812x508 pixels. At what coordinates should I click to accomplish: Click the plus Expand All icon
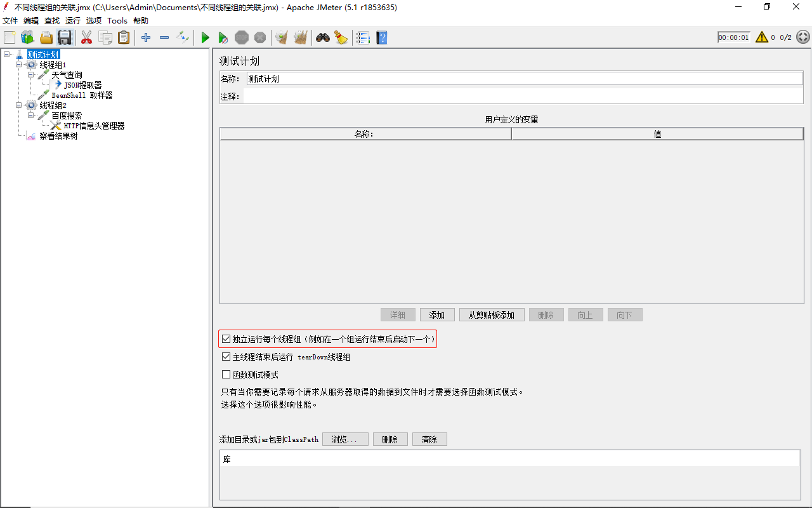(146, 37)
